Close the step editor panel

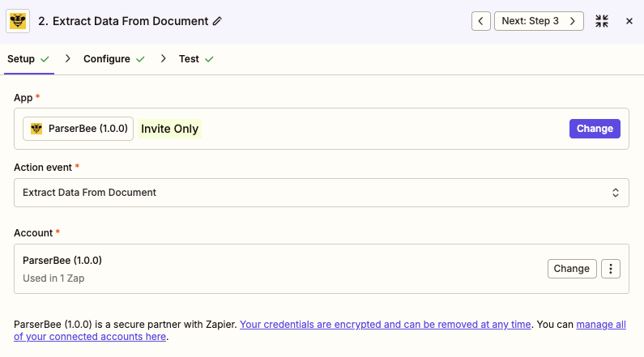click(x=629, y=21)
